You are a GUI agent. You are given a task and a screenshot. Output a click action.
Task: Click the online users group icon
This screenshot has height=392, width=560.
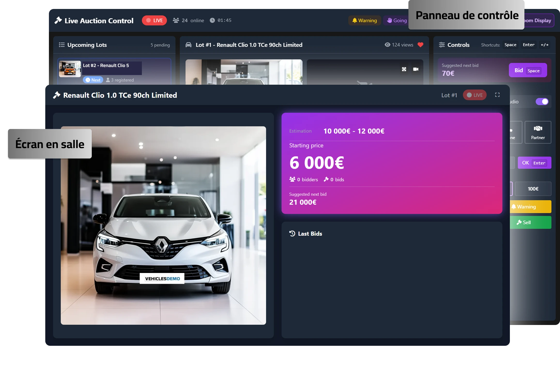176,21
